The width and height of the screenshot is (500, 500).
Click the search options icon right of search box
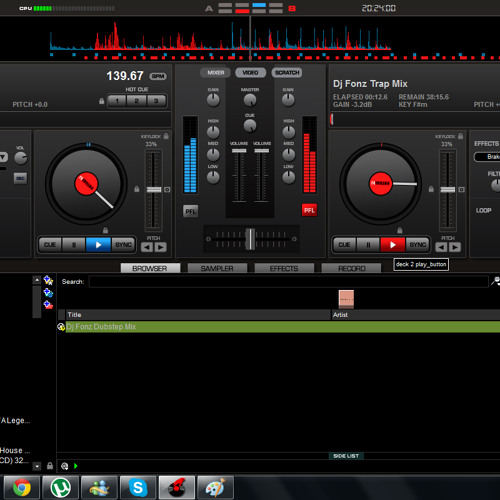point(495,281)
